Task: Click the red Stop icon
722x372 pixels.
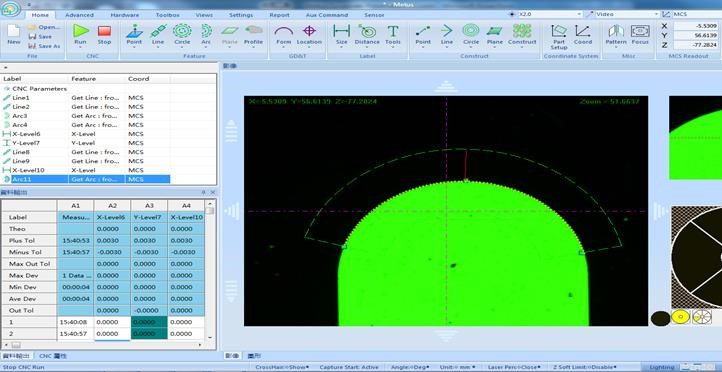Action: click(x=105, y=35)
